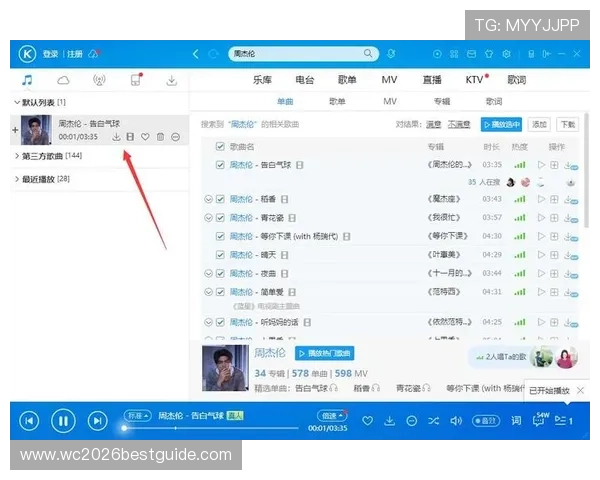Expand versions of 夜曲 row
The height and width of the screenshot is (480, 600).
tap(208, 274)
